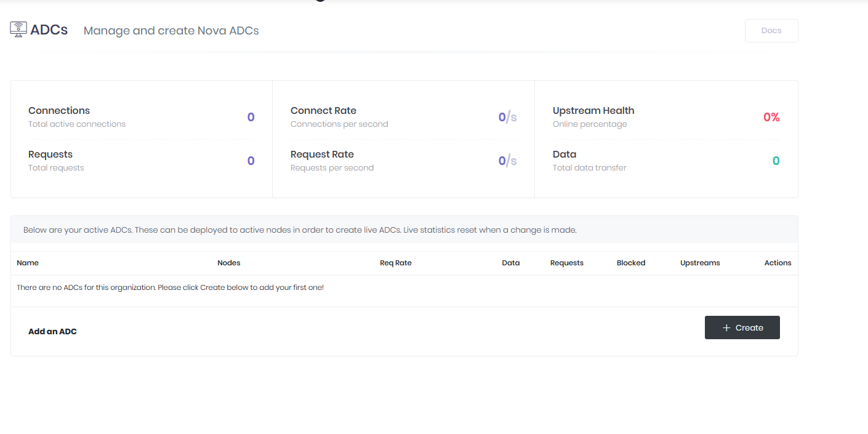Click the Nodes column header
Screen dimensions: 868x434
pos(229,263)
